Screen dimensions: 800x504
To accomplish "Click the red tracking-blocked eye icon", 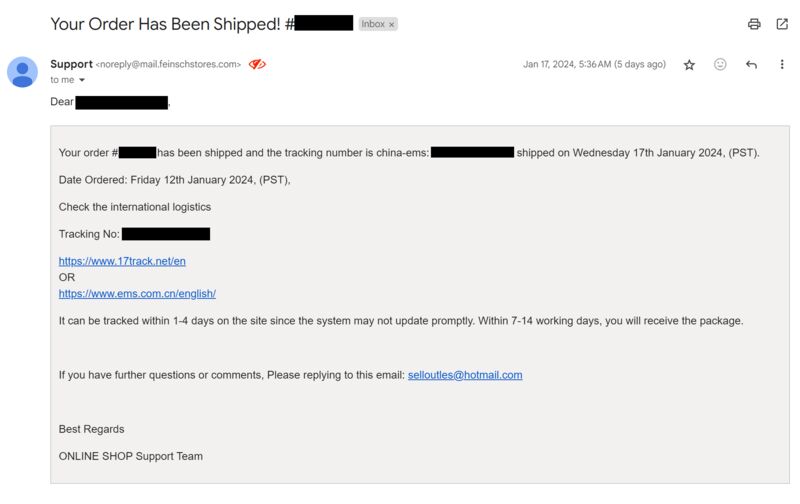I will 257,64.
